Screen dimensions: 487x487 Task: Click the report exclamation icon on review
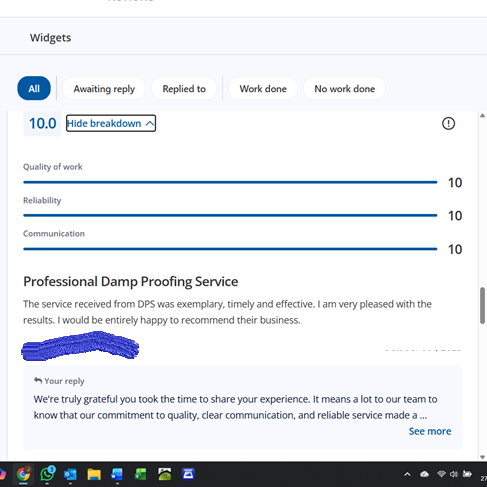[x=448, y=123]
